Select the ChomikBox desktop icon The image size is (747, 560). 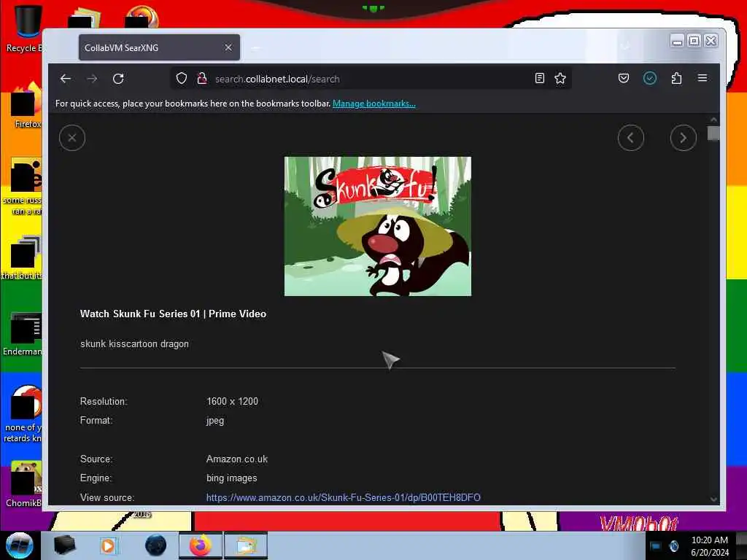tap(24, 484)
